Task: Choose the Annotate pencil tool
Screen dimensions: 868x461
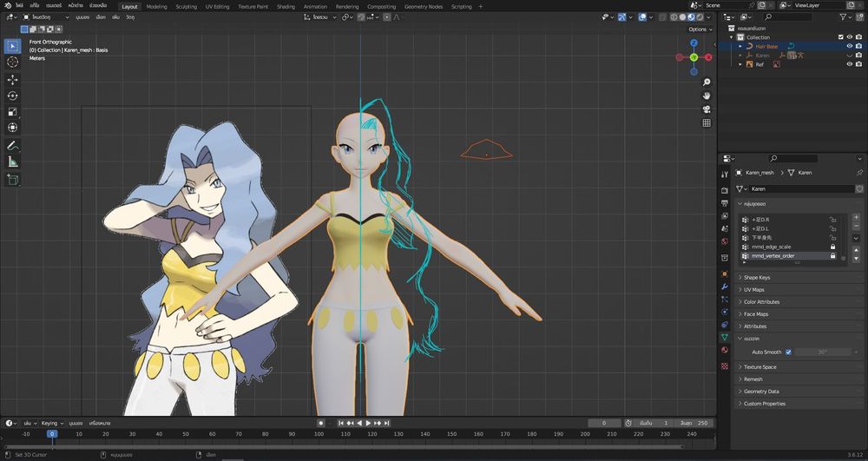Action: tap(13, 145)
